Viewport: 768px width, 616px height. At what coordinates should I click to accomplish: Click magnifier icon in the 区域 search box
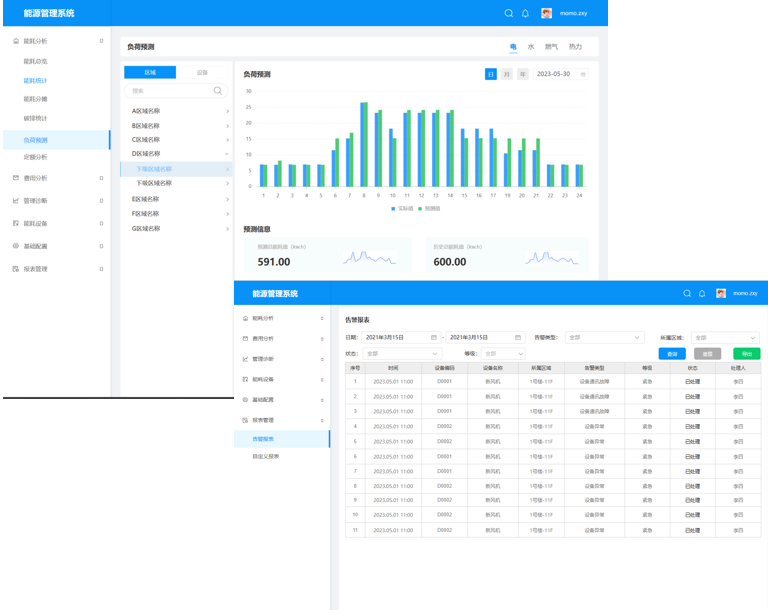[x=218, y=91]
